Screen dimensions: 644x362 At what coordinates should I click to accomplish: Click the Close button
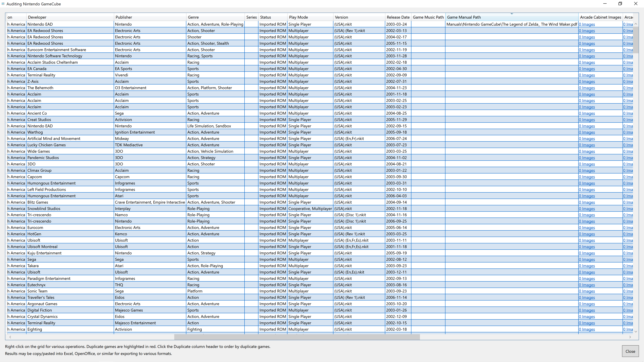click(x=630, y=351)
